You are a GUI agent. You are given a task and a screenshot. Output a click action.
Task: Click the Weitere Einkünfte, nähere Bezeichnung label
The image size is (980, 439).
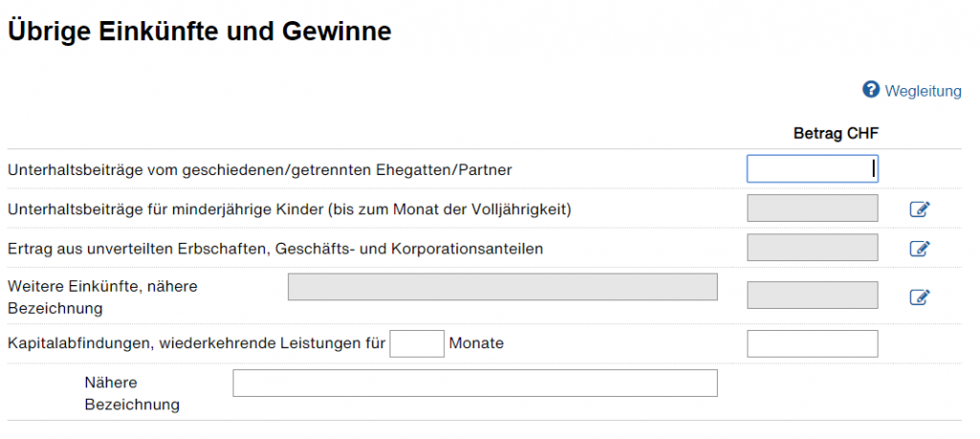[x=102, y=297]
